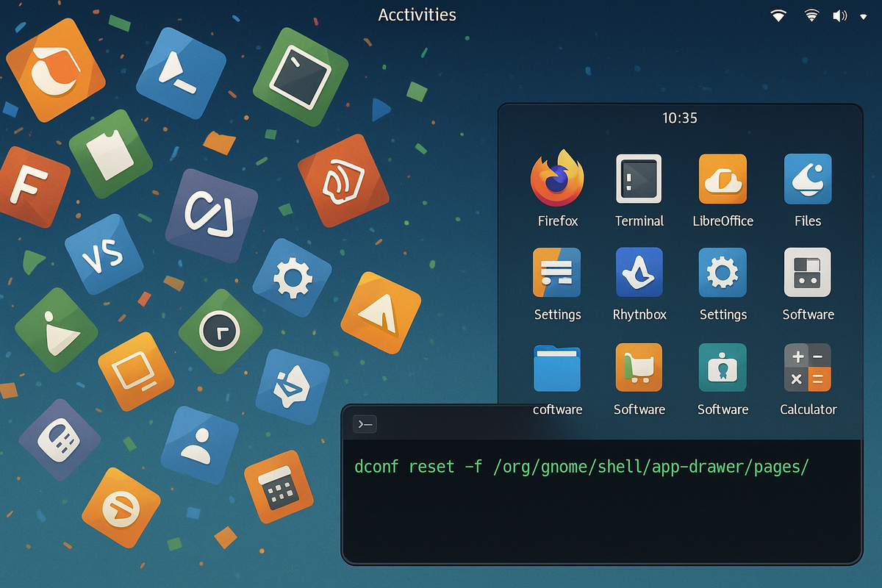Open the blue folder icon labeled coftware

pyautogui.click(x=556, y=367)
